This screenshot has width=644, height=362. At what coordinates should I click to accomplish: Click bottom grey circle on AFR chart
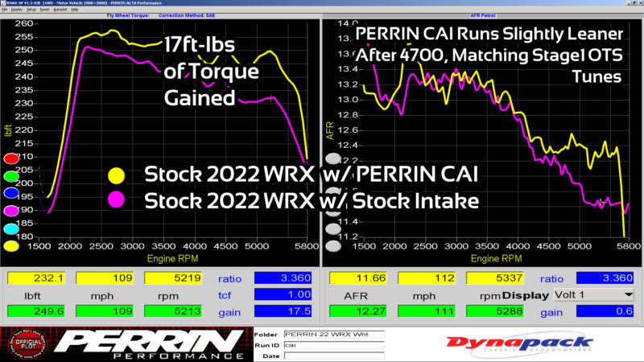(333, 246)
